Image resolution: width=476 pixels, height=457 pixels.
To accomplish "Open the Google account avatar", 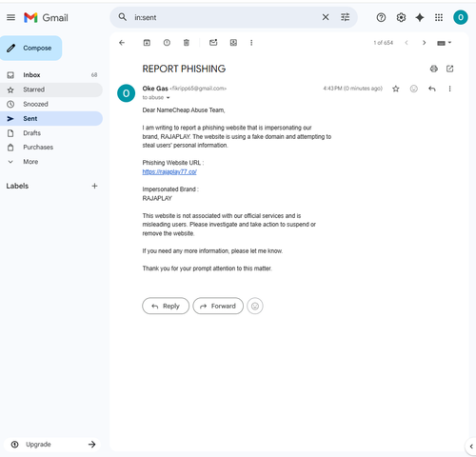I will [x=460, y=17].
